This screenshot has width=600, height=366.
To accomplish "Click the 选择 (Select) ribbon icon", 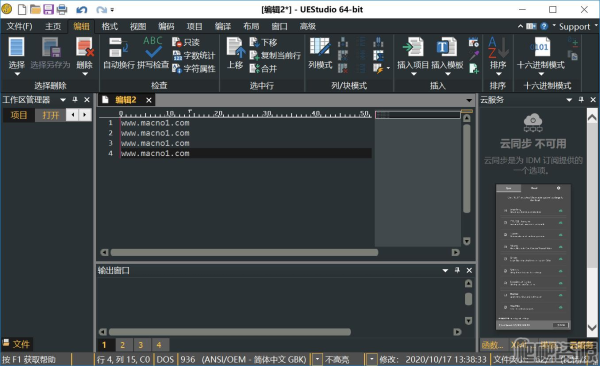I will tap(16, 47).
